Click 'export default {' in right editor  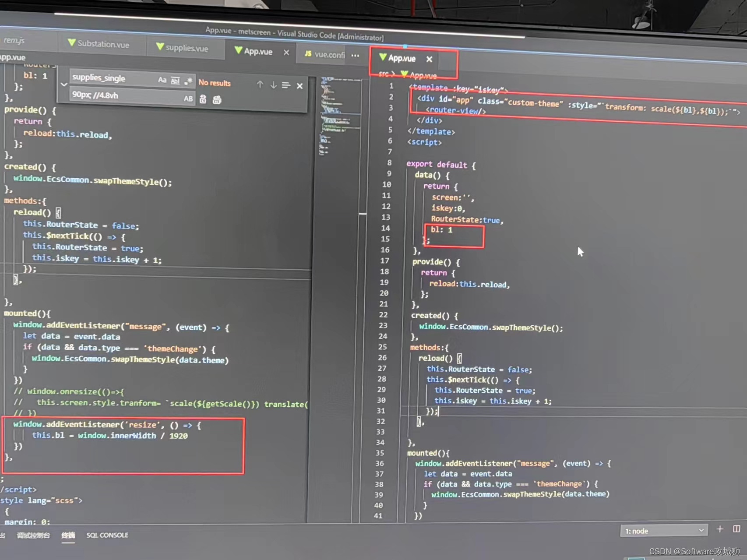(x=441, y=164)
